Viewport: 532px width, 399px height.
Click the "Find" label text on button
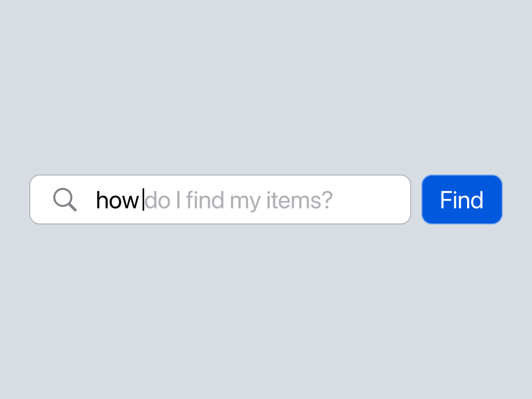pos(462,200)
